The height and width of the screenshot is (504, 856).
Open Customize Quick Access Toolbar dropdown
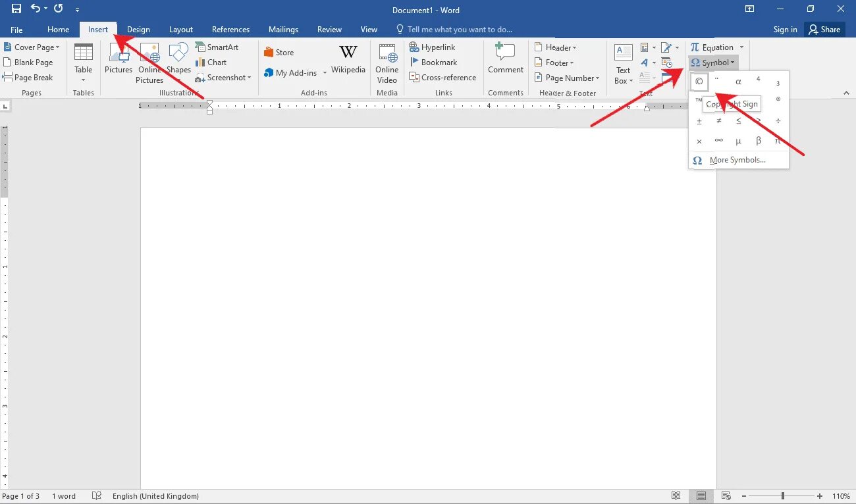78,10
